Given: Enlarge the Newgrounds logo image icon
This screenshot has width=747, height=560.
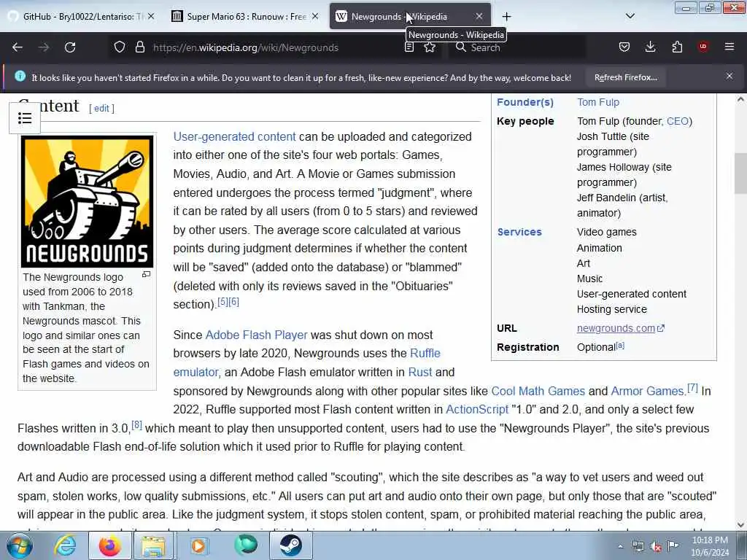Looking at the screenshot, I should (x=146, y=274).
